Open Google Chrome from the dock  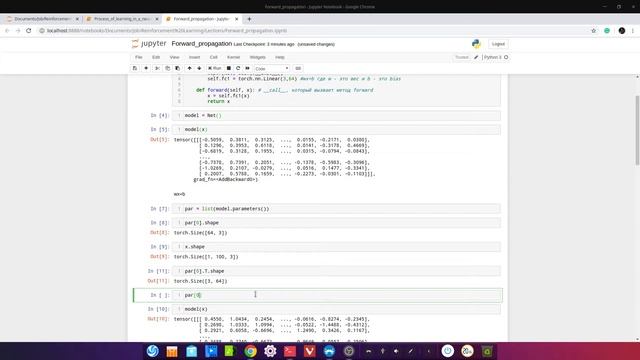251,351
